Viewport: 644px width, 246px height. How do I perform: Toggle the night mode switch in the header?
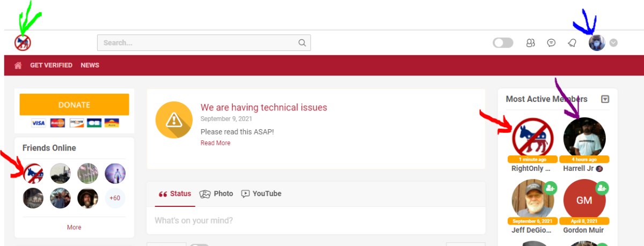point(503,43)
